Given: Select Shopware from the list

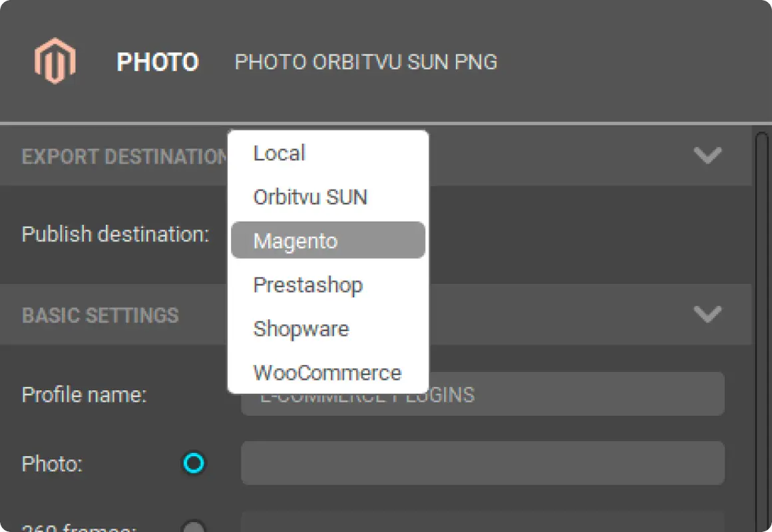Looking at the screenshot, I should click(x=301, y=329).
